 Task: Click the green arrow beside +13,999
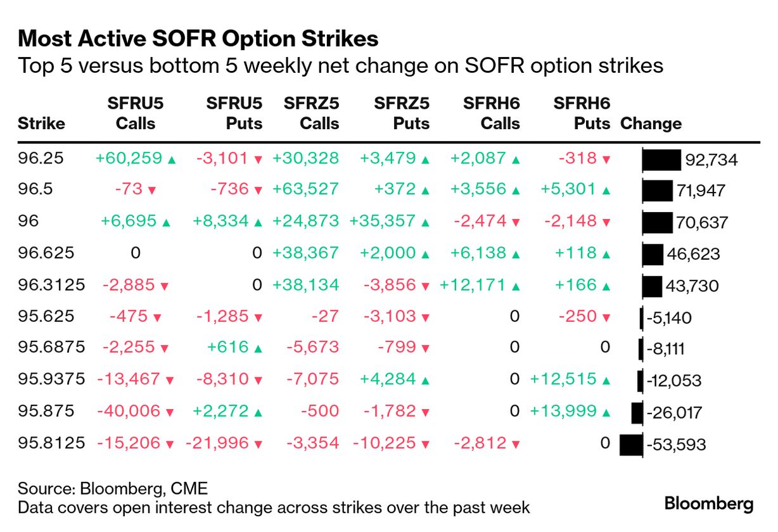tap(606, 412)
